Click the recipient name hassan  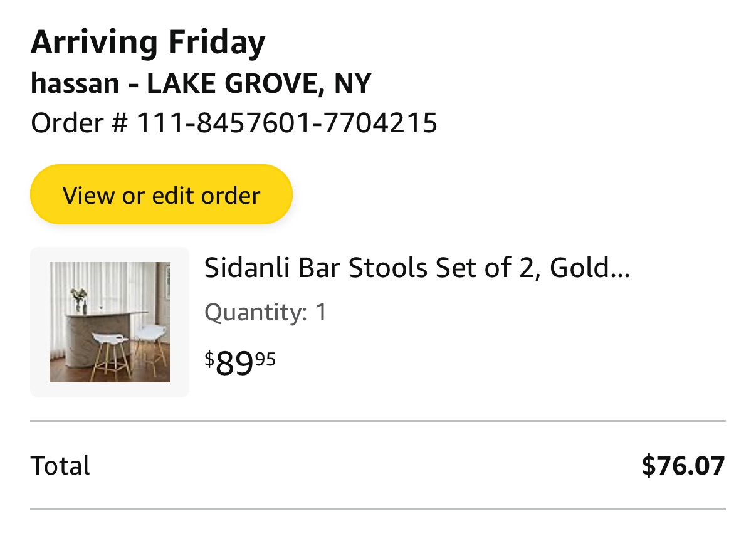click(x=75, y=83)
